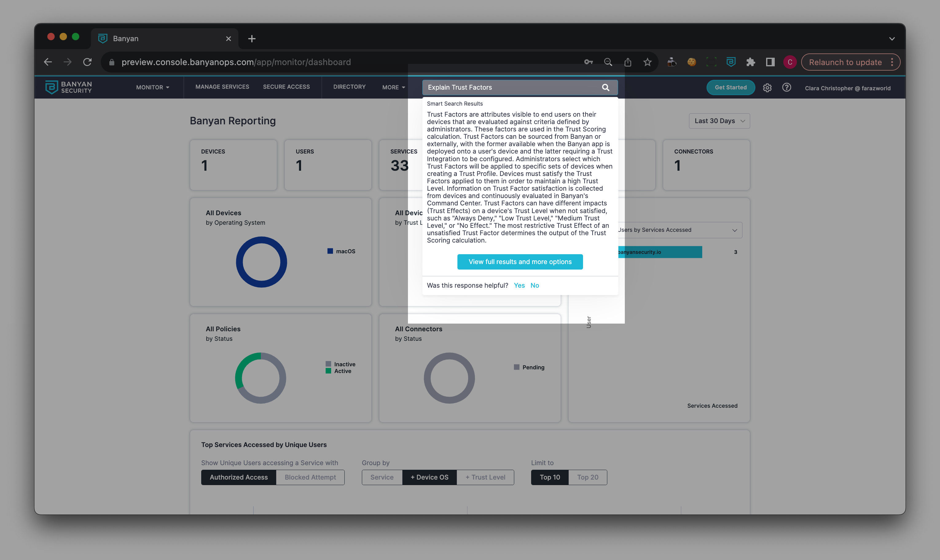This screenshot has height=560, width=940.
Task: Expand the tab search chevron
Action: coord(892,38)
